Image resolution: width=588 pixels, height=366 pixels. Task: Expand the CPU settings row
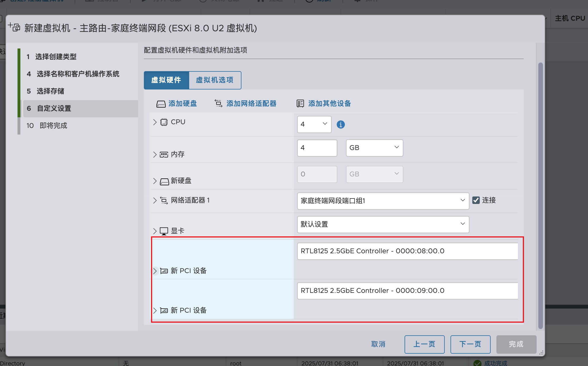(x=155, y=122)
